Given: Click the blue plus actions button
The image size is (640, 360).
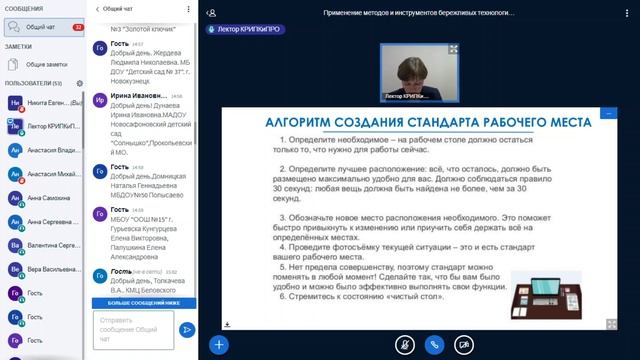Looking at the screenshot, I should (x=219, y=345).
